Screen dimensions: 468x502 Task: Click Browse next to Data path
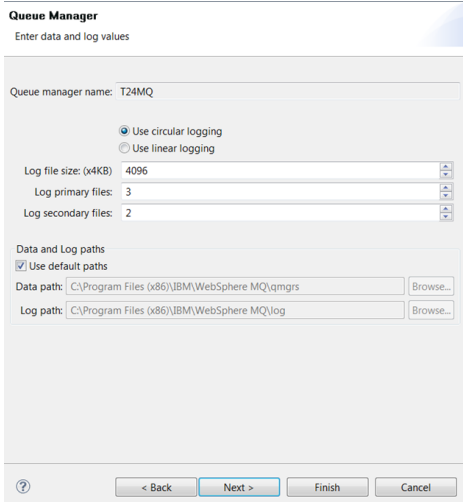(x=431, y=286)
